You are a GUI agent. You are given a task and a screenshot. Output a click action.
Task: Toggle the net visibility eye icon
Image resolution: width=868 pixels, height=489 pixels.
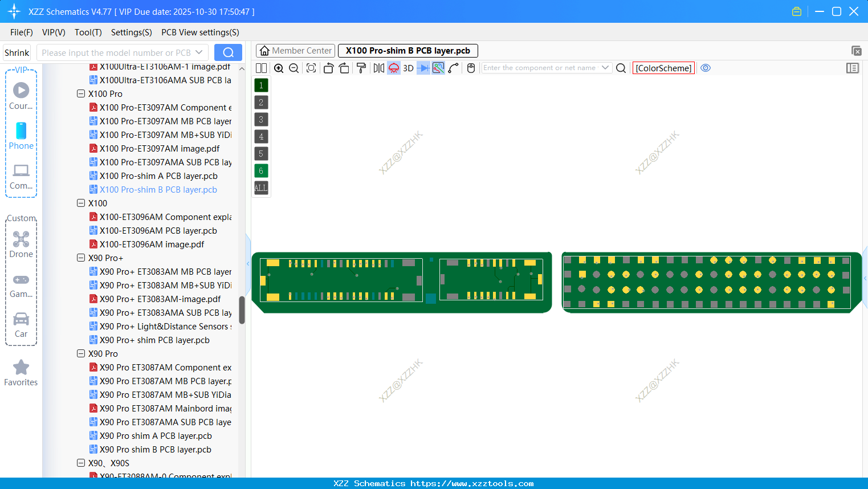click(x=706, y=67)
